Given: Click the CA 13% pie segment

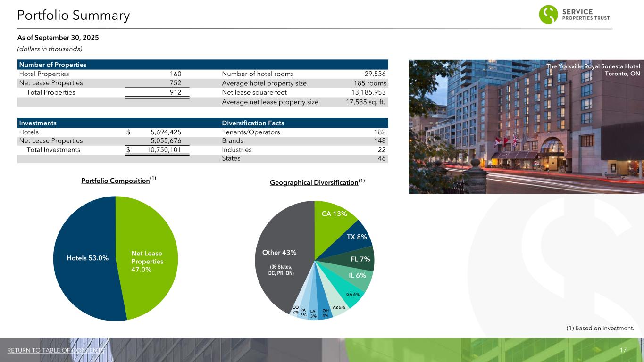Looking at the screenshot, I should pyautogui.click(x=334, y=214).
